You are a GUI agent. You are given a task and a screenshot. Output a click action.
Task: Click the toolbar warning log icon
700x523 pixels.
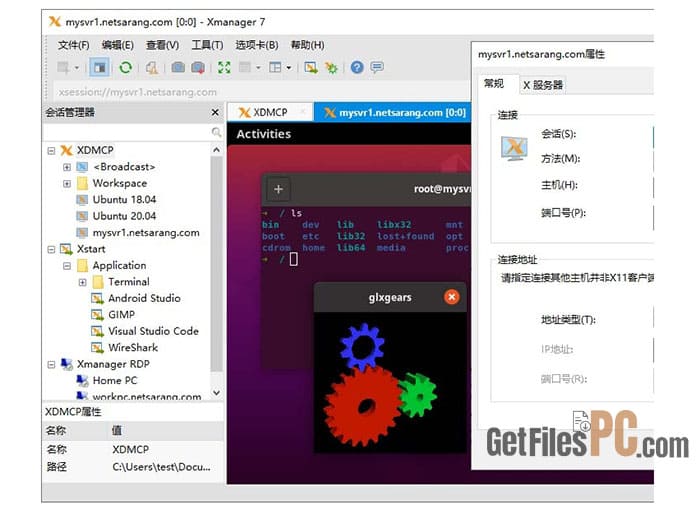point(152,68)
